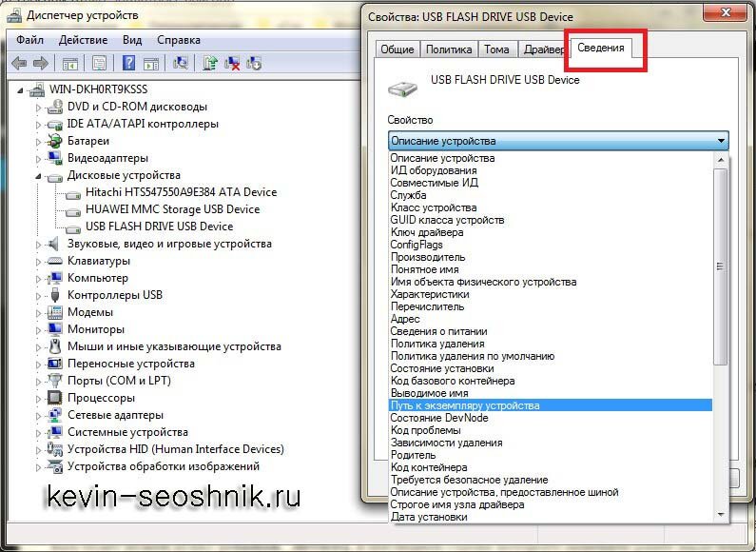Expand the Контроллеры USB node
Image resolution: width=756 pixels, height=552 pixels.
point(39,295)
